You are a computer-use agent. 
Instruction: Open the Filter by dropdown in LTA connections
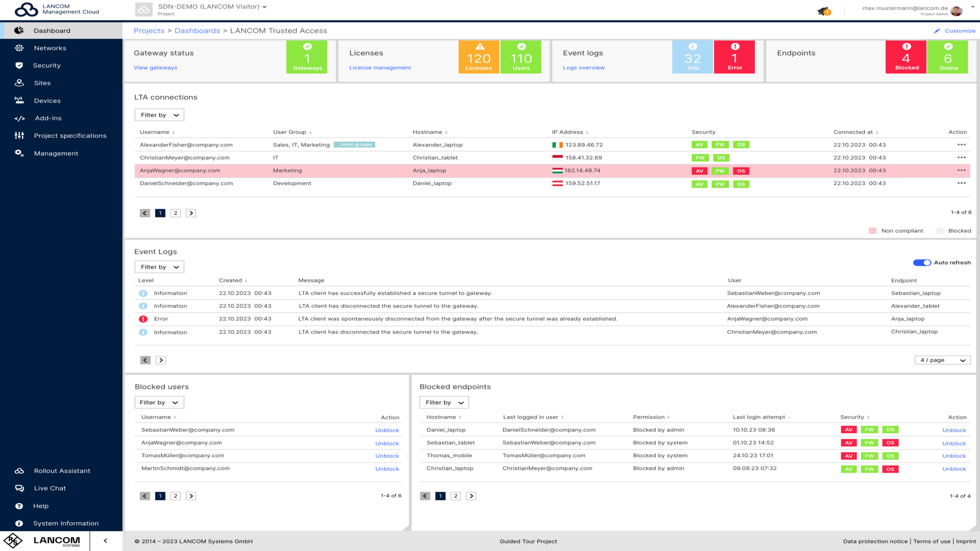click(x=159, y=114)
